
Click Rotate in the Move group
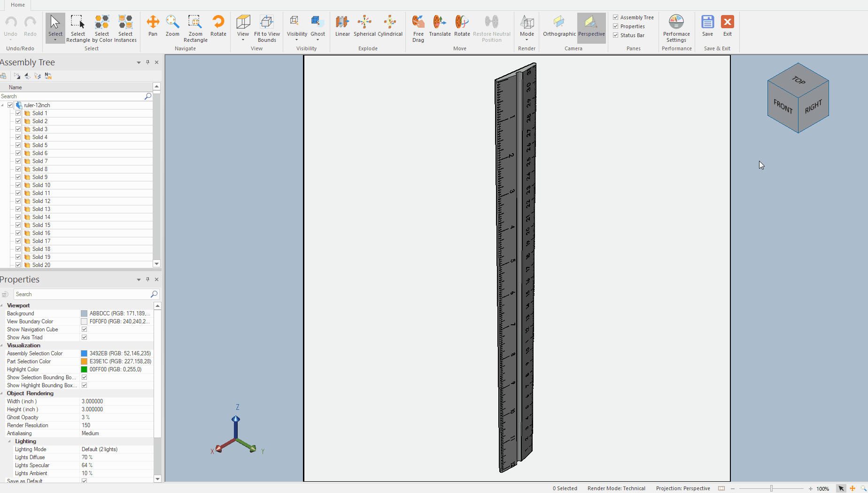click(462, 26)
